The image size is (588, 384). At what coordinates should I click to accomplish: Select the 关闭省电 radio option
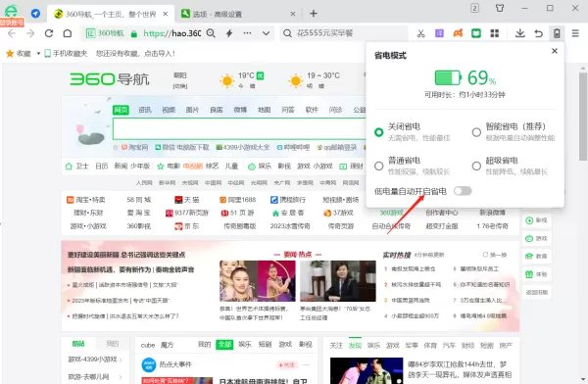[x=379, y=132]
